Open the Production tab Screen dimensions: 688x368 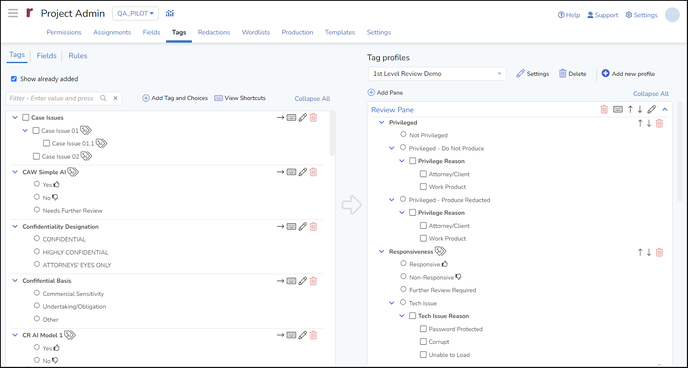pyautogui.click(x=297, y=32)
